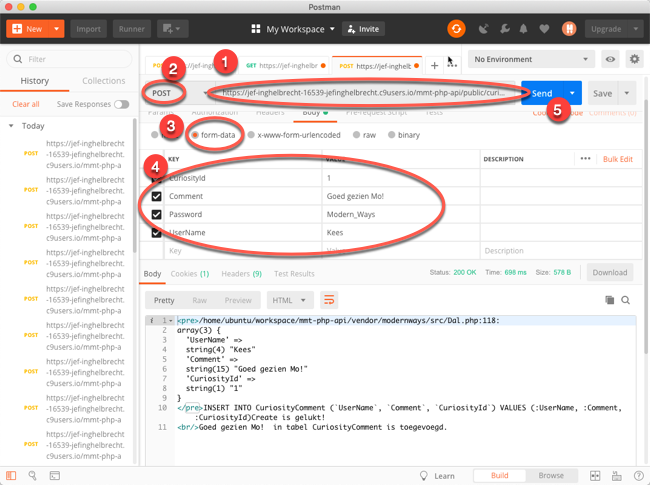Open the response Cookies tab
Image resolution: width=650 pixels, height=485 pixels.
point(190,274)
